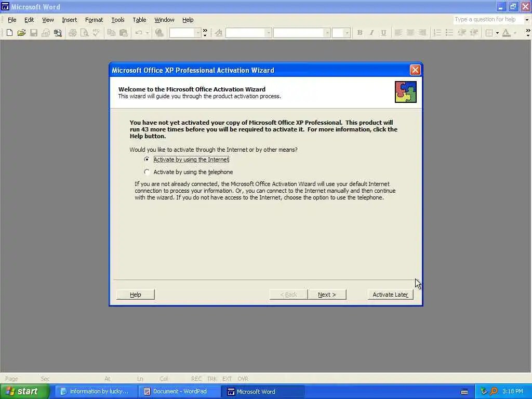Switch to Document - WordPad taskbar item
The height and width of the screenshot is (399, 532).
click(179, 392)
